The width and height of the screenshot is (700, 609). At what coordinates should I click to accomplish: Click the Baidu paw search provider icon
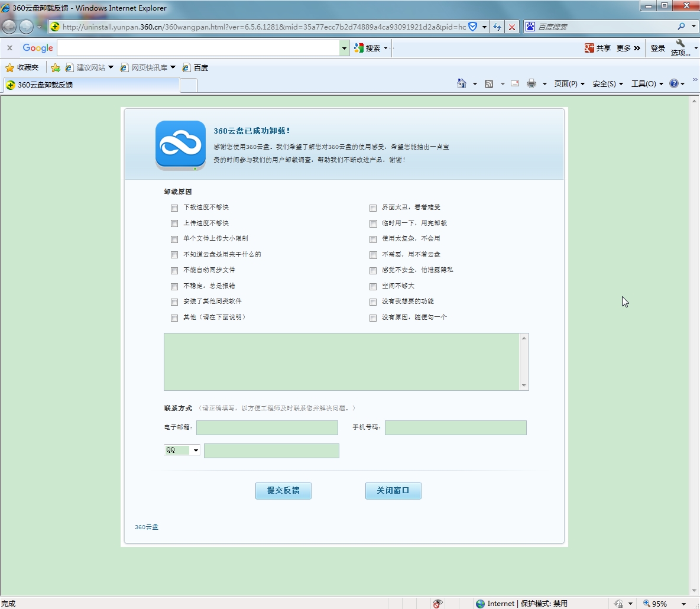click(x=530, y=27)
